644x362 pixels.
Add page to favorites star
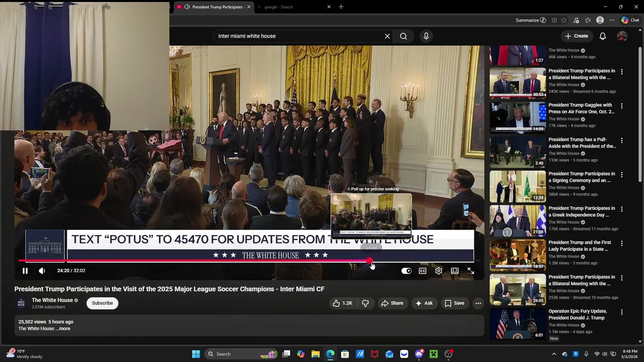[x=563, y=20]
